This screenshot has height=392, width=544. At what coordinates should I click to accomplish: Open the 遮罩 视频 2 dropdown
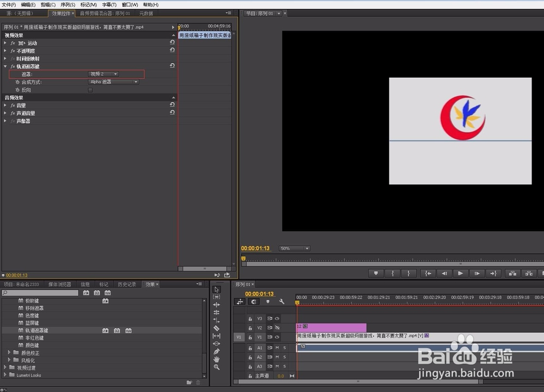pos(103,74)
